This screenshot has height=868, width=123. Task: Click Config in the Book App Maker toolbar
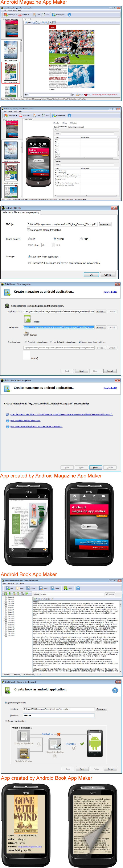point(31,588)
